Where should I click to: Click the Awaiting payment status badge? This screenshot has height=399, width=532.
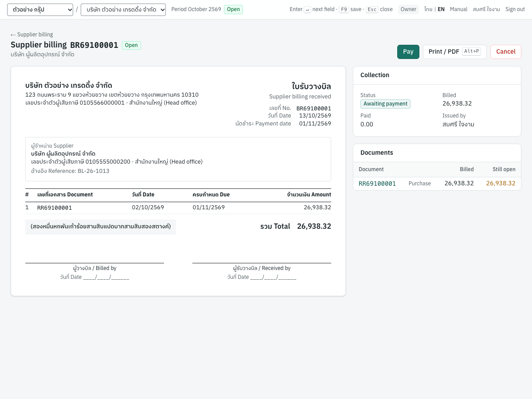pyautogui.click(x=385, y=104)
